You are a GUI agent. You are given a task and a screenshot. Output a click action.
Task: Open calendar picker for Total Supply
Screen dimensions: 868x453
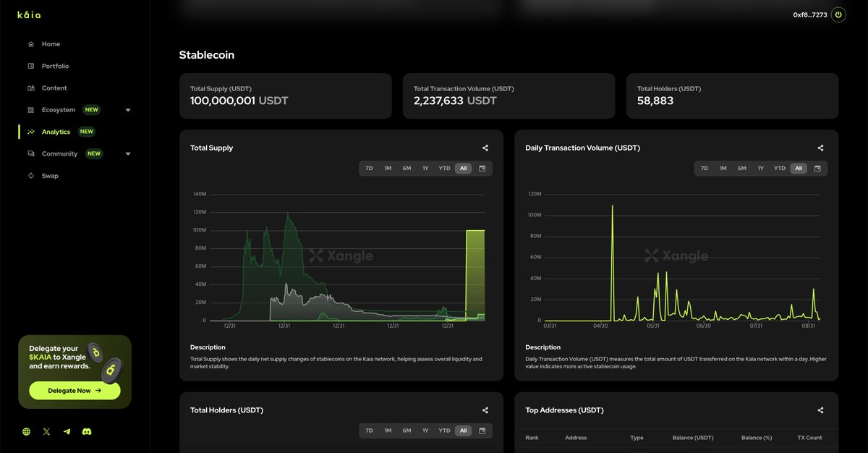(482, 168)
